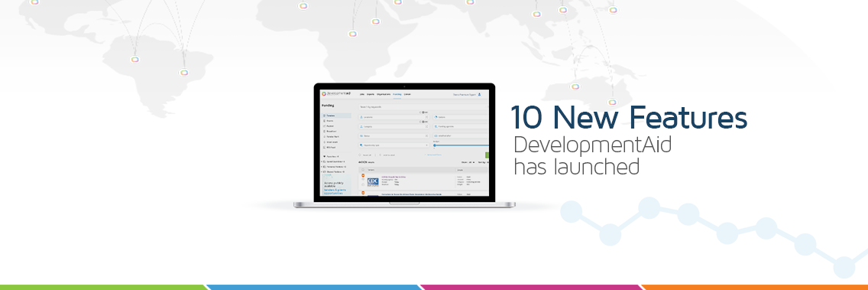This screenshot has height=290, width=868.
Task: Open the Locations filter field
Action: point(394,117)
